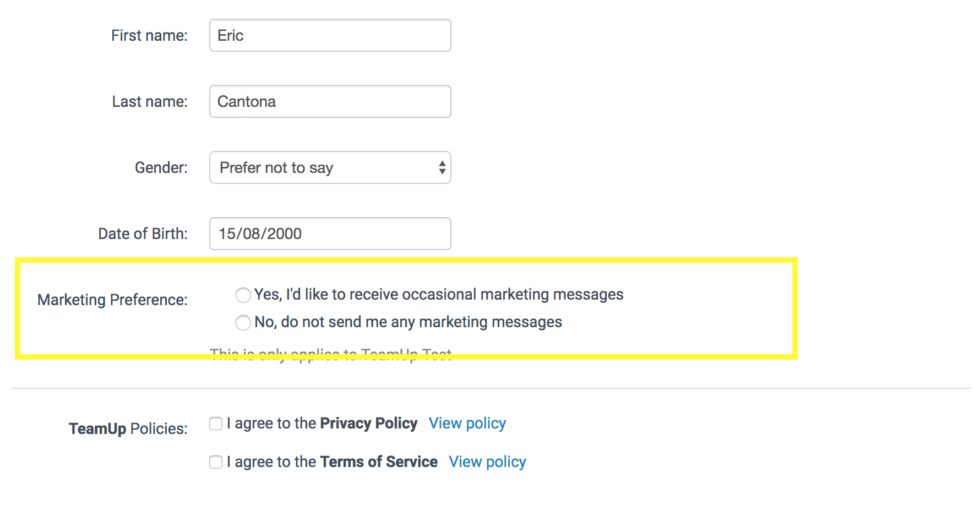Tick the Privacy Policy agreement checkbox
Screen dimensions: 980x510
[x=216, y=424]
